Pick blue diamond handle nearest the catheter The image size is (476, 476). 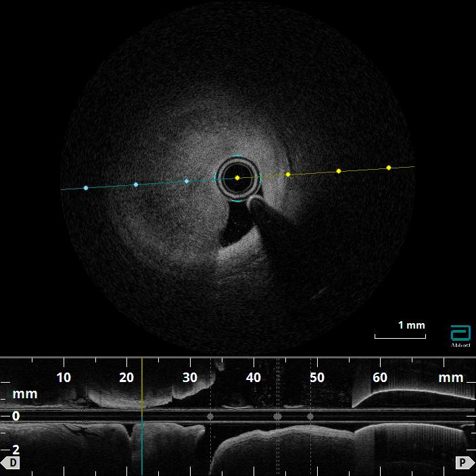[x=187, y=181]
